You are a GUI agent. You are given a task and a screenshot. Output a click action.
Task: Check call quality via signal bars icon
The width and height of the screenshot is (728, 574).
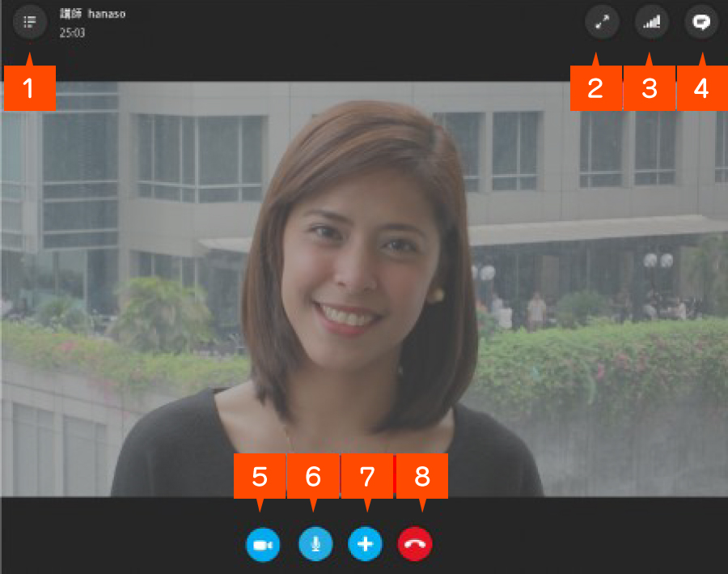(x=652, y=23)
